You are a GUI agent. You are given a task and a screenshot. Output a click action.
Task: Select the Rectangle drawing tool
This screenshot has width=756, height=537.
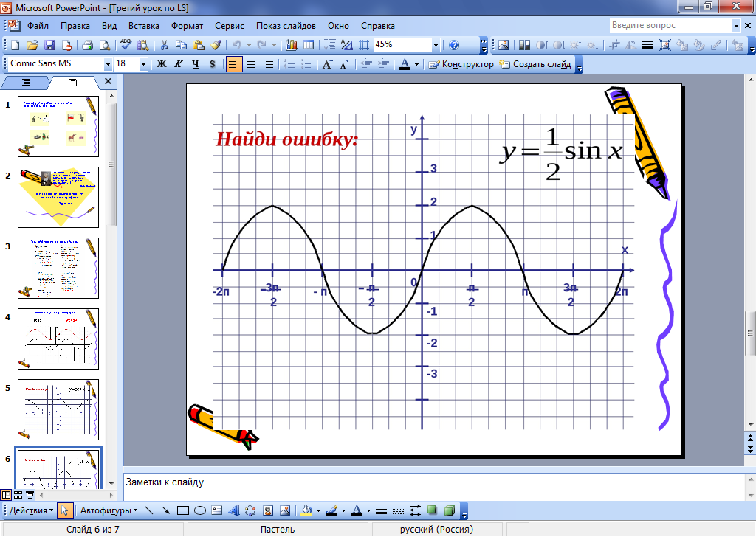(x=183, y=510)
